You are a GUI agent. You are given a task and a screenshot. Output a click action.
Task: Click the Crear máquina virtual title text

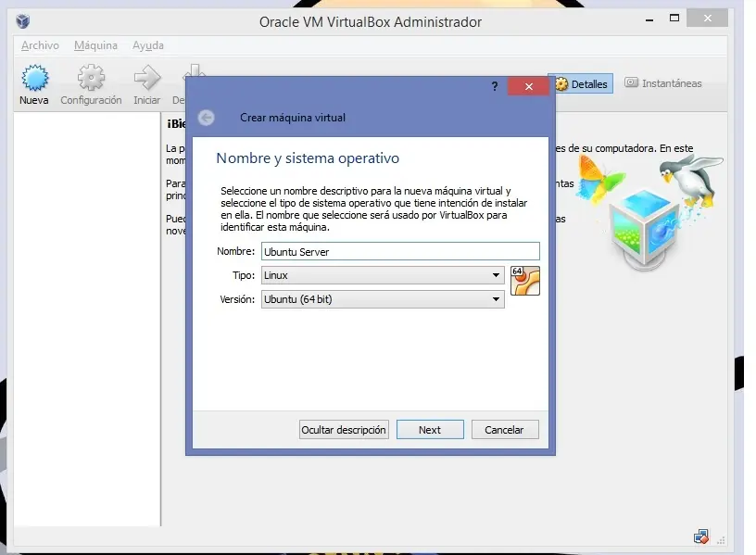(293, 118)
